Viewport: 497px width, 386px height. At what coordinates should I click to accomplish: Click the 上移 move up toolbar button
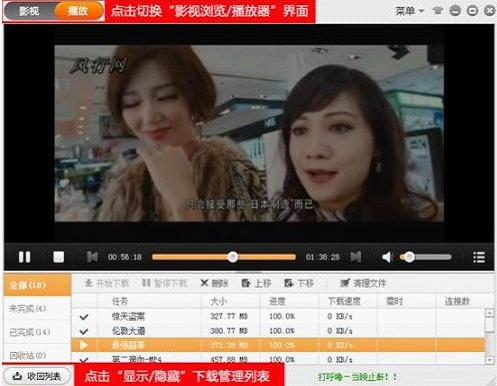pos(256,283)
